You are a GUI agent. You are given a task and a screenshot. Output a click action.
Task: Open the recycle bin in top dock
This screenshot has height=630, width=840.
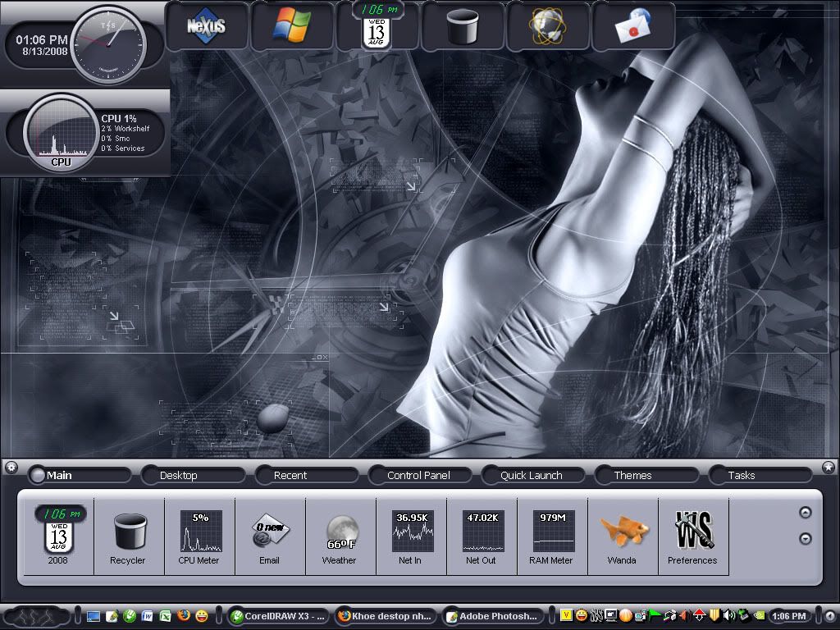coord(463,27)
